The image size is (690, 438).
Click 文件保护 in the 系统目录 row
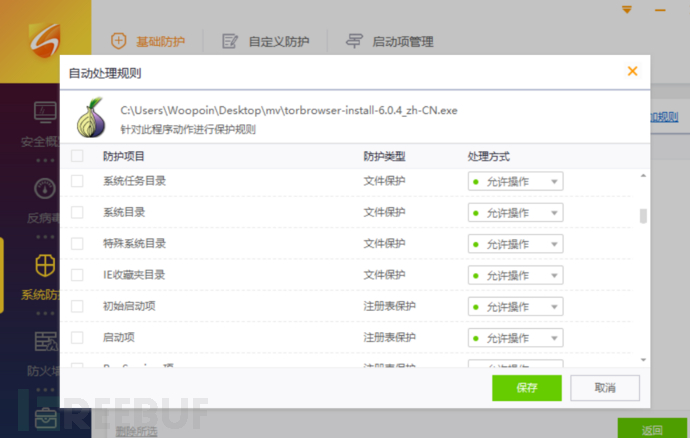click(x=384, y=212)
